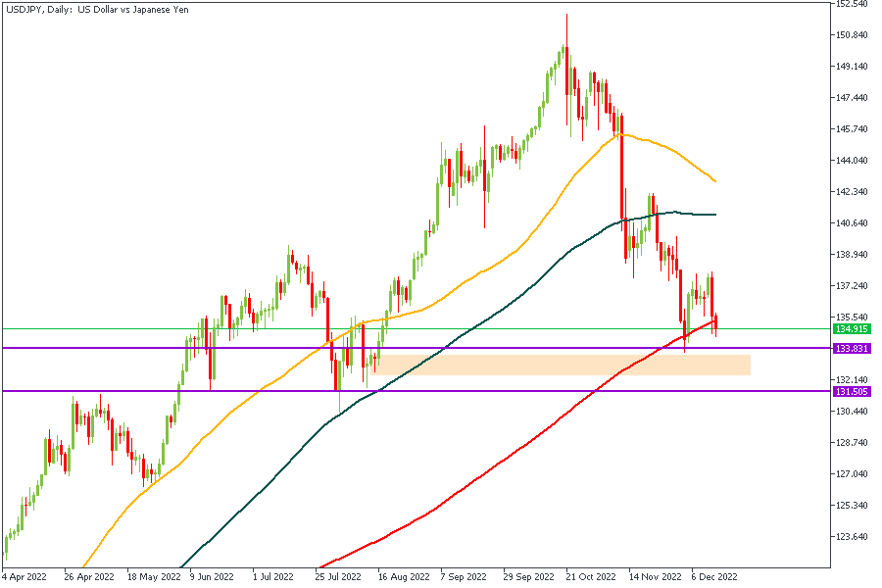Select the 133.831 purple price label
The width and height of the screenshot is (882, 588).
tap(852, 348)
